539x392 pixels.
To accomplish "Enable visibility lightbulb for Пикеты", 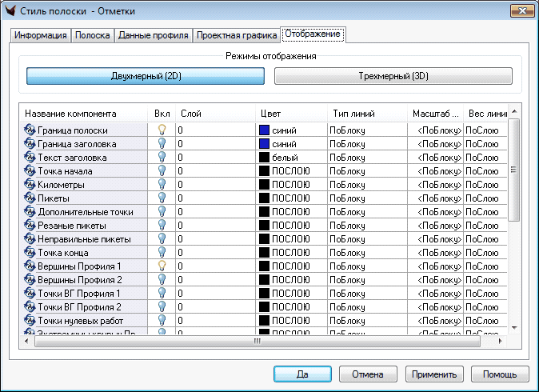I will coord(162,198).
